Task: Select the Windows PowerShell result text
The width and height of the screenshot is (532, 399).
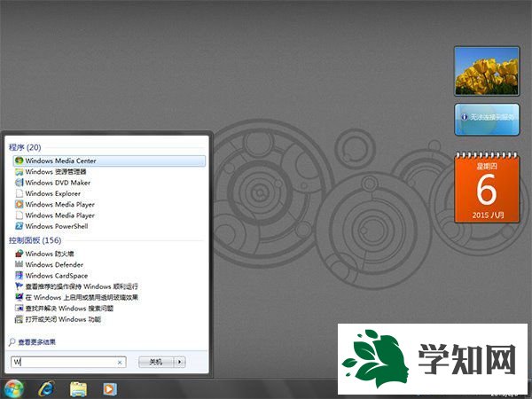Action: 57,226
